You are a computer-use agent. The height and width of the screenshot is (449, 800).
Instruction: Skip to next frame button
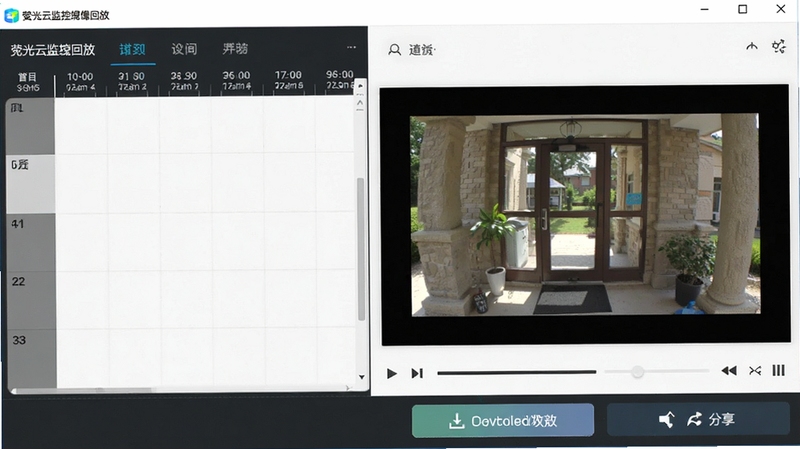[417, 373]
